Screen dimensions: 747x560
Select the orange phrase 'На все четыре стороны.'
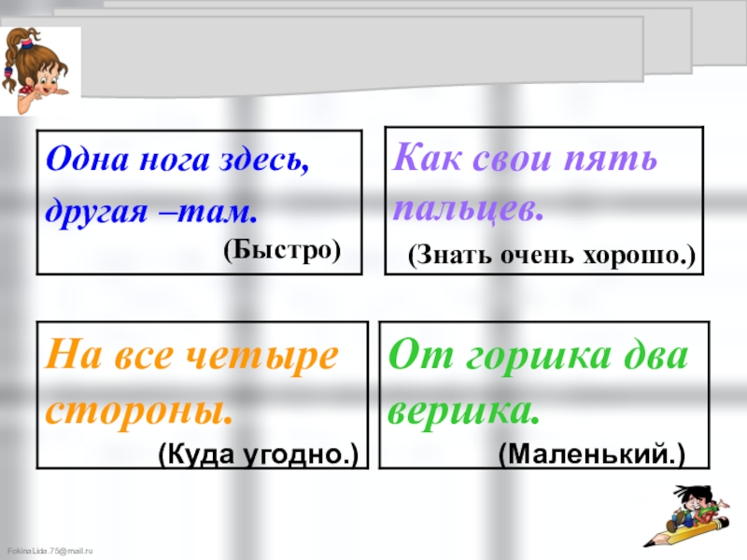(191, 383)
